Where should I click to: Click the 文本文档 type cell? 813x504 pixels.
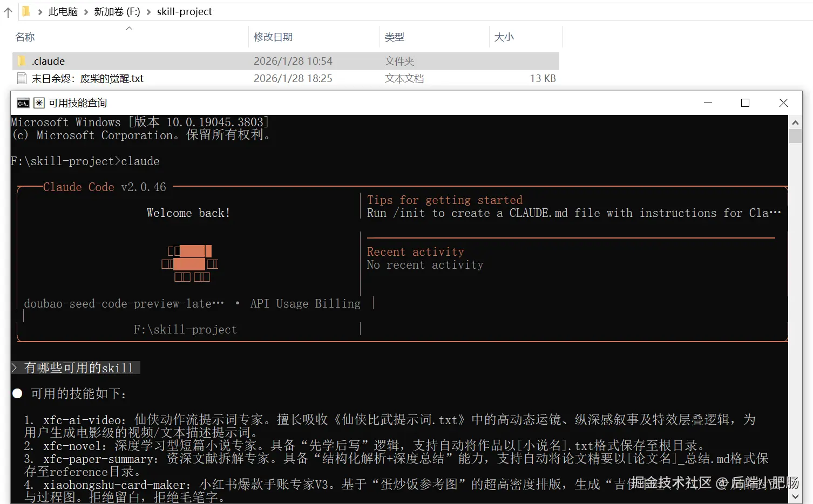point(404,78)
